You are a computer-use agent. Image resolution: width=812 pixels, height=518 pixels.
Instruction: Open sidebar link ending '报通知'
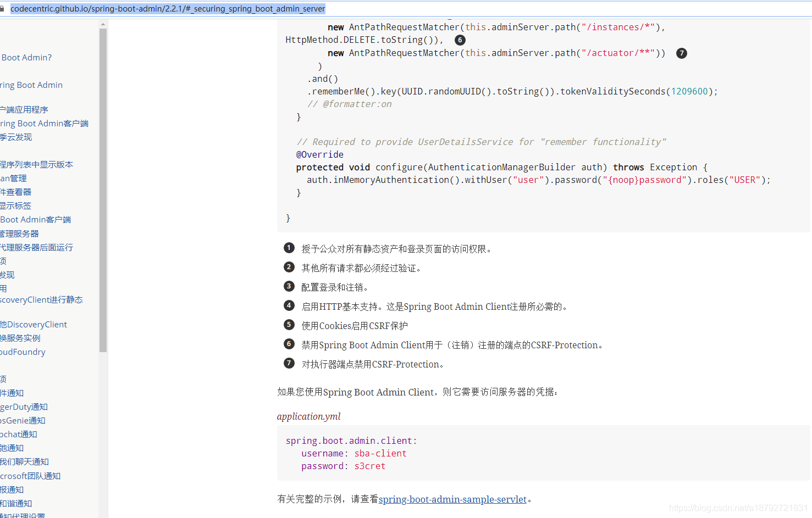click(x=12, y=490)
